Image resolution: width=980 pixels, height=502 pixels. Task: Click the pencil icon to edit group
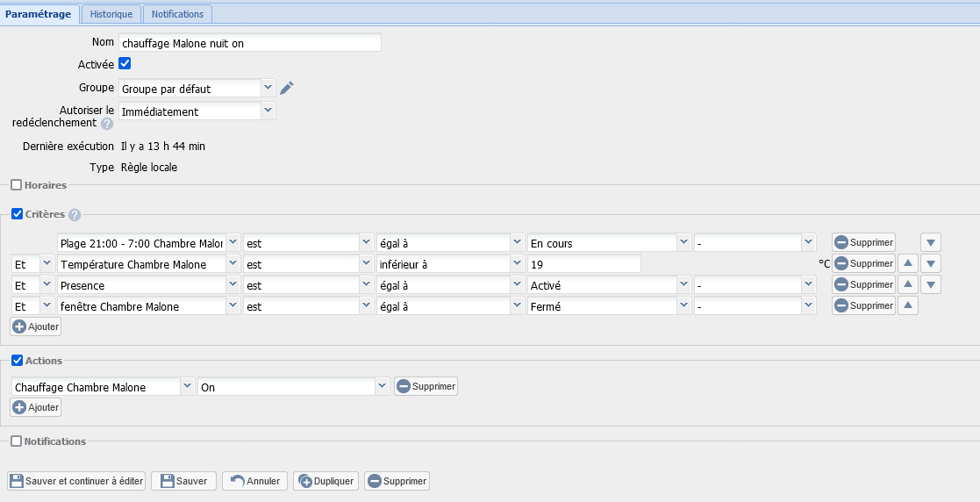click(287, 88)
